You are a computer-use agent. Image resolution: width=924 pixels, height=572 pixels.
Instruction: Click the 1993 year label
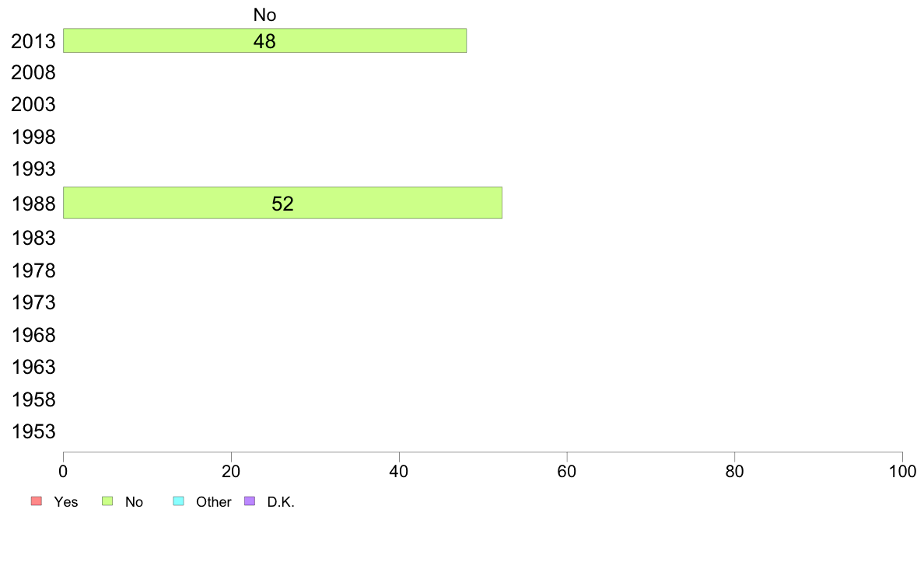(x=33, y=169)
